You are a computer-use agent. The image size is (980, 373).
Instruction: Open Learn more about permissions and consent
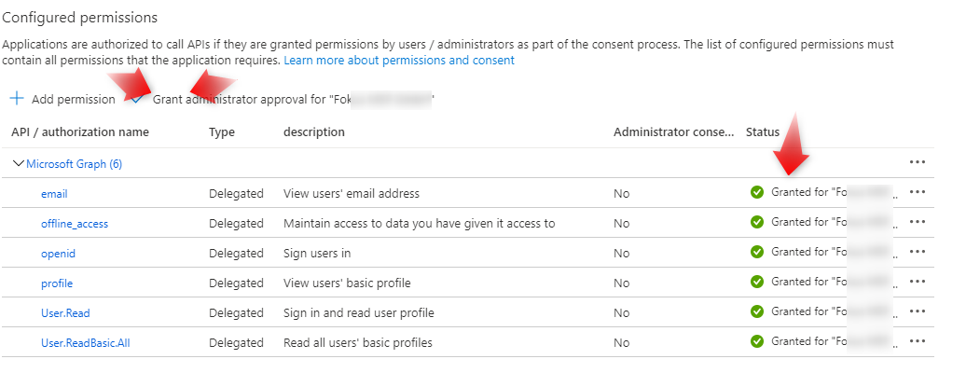(x=399, y=61)
